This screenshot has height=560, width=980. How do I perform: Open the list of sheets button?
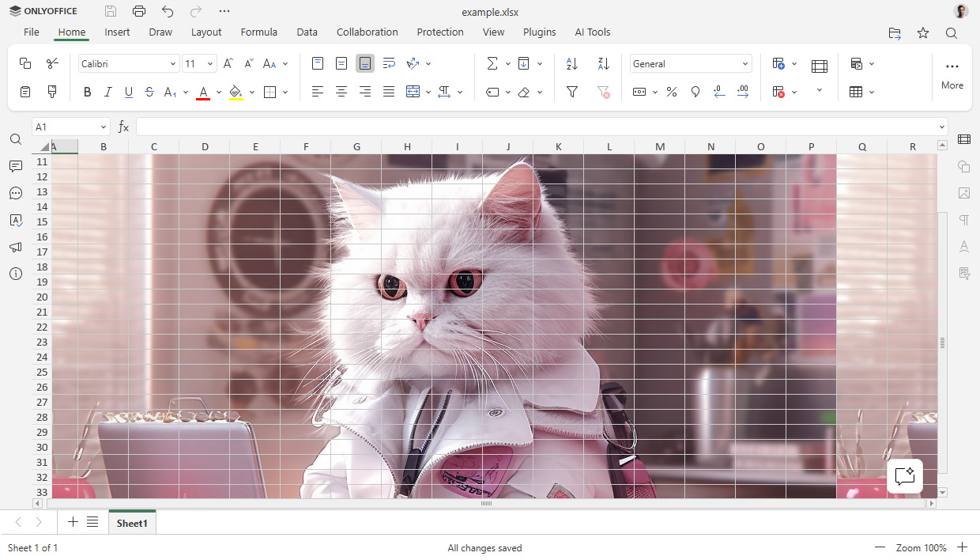point(92,522)
